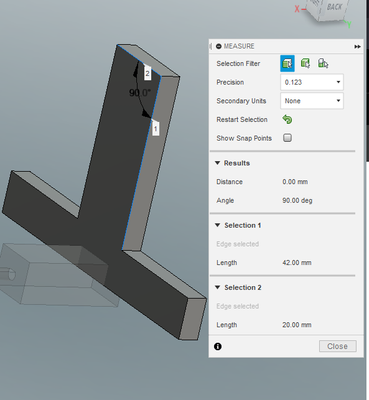Click the BACK face of the view cube
Viewport: 369px width, 400px height.
click(x=333, y=8)
